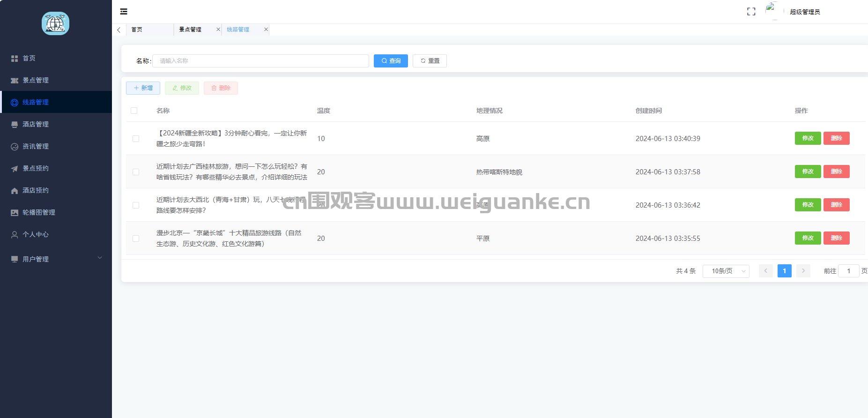Image resolution: width=868 pixels, height=418 pixels.
Task: Expand the 用户管理 submenu
Action: click(x=99, y=258)
